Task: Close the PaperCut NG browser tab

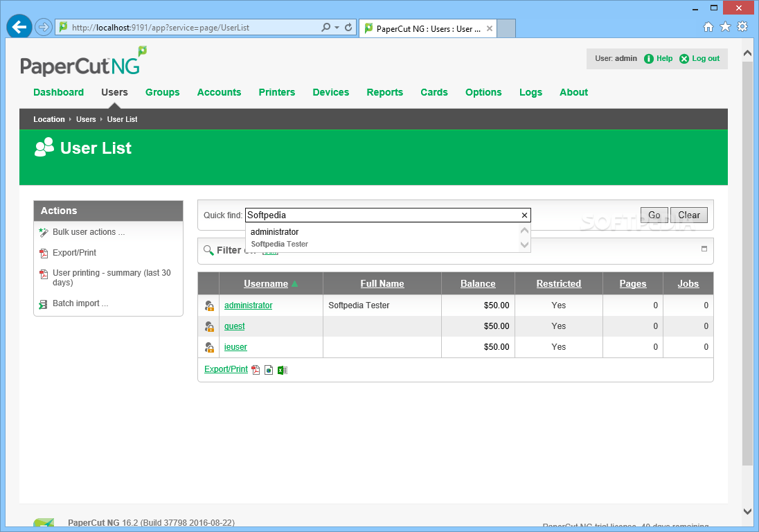Action: [x=490, y=28]
